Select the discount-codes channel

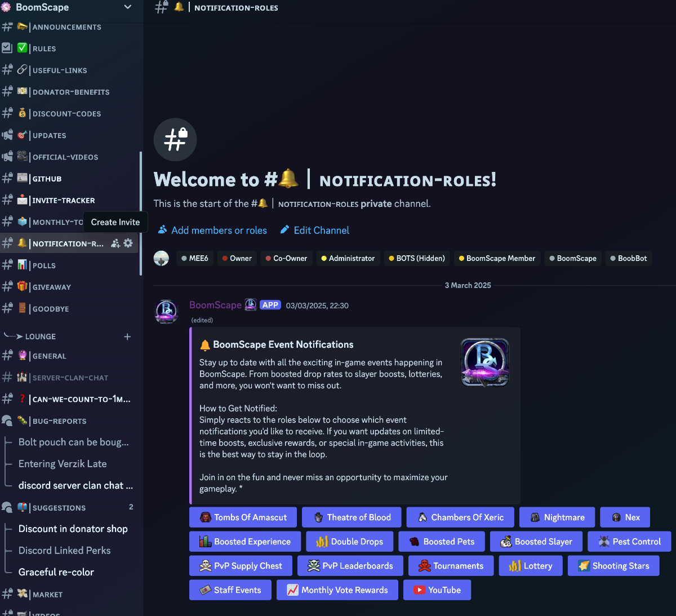pos(69,114)
